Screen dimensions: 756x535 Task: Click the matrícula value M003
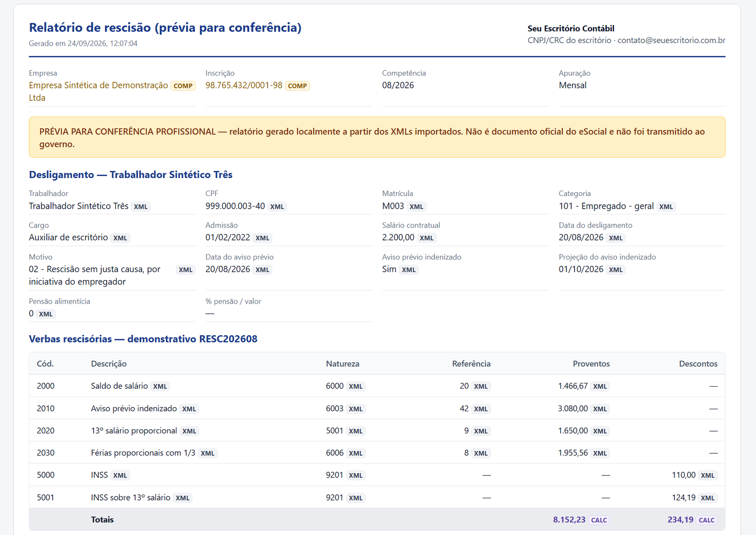pyautogui.click(x=393, y=206)
